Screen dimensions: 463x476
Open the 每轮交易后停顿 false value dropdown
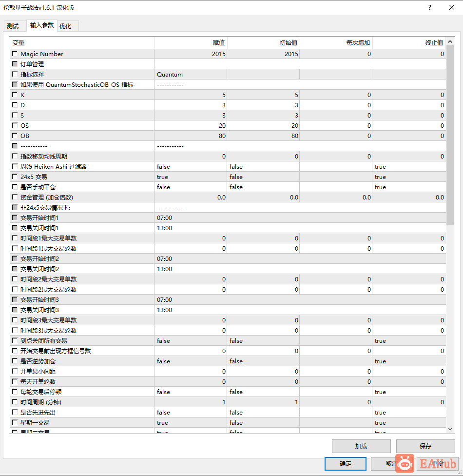click(191, 392)
